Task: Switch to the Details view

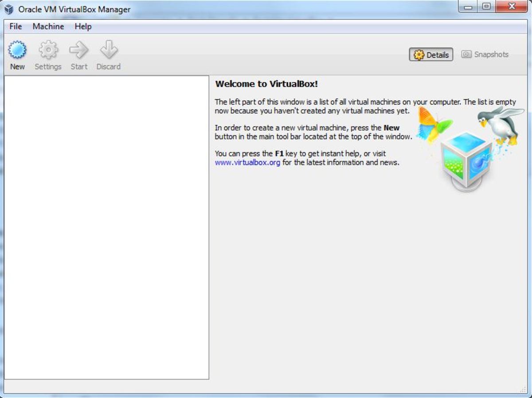Action: click(x=431, y=55)
